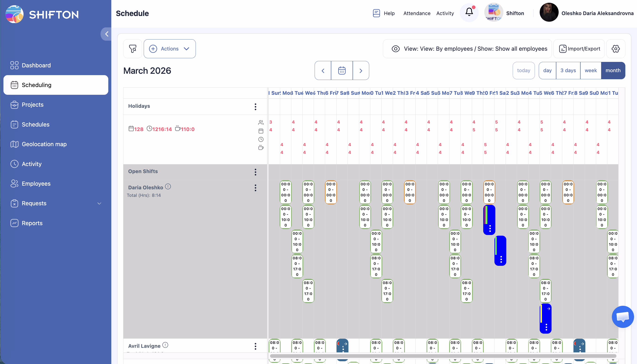The height and width of the screenshot is (364, 637).
Task: Open the chat support bubble
Action: (623, 317)
